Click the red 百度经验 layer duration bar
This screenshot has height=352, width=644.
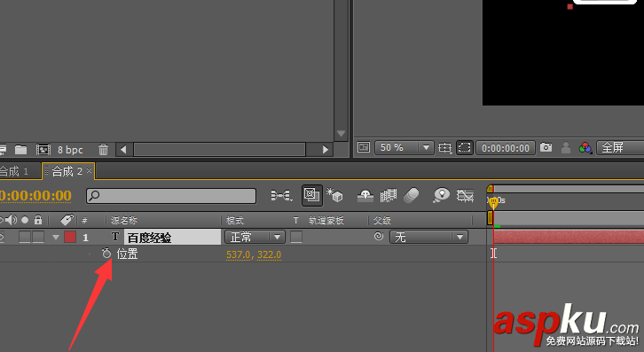click(x=569, y=237)
